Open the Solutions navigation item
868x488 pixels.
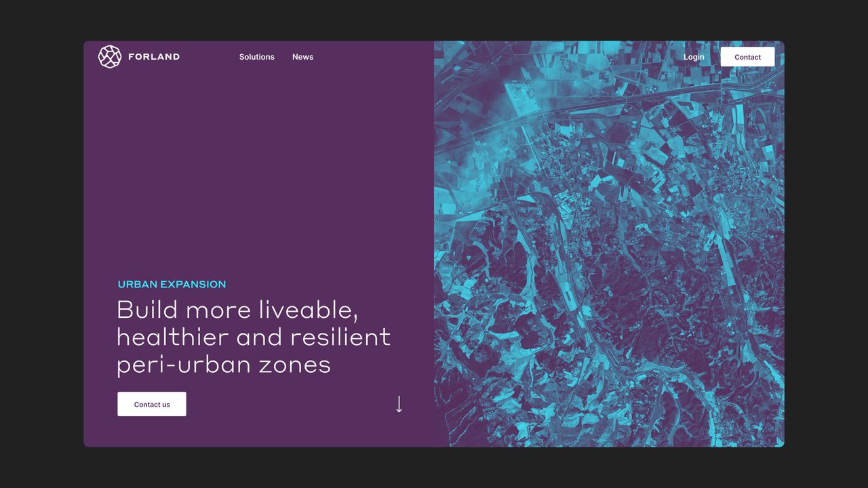pyautogui.click(x=256, y=57)
